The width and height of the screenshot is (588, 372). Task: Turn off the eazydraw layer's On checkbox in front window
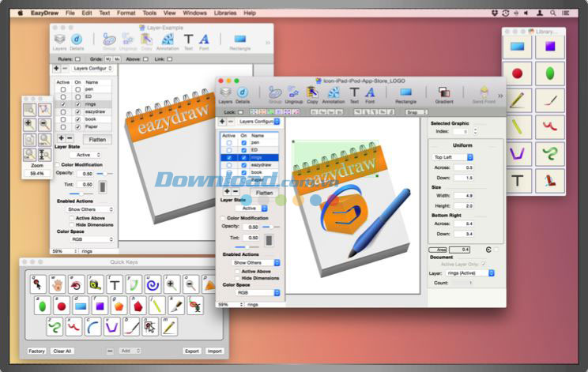243,164
